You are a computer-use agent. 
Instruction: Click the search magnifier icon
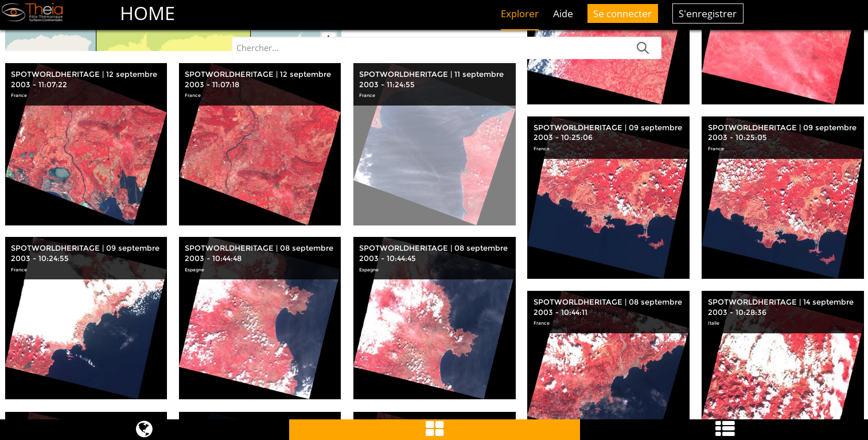643,48
